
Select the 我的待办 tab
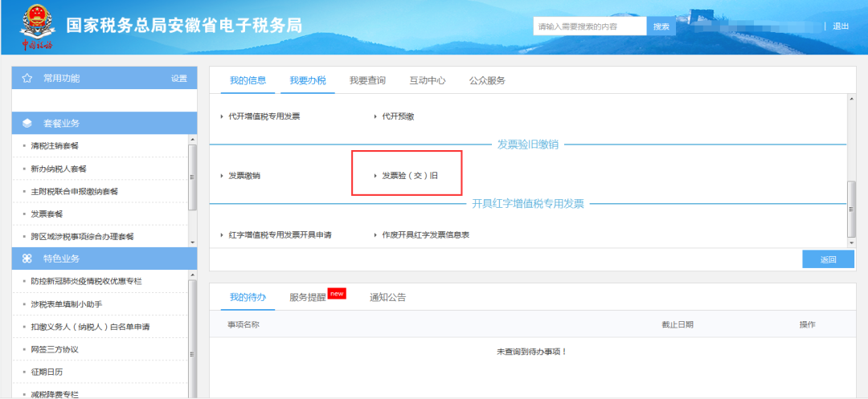(248, 297)
